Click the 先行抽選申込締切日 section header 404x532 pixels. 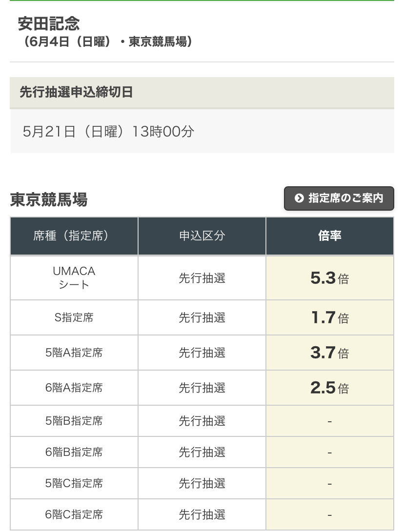202,93
